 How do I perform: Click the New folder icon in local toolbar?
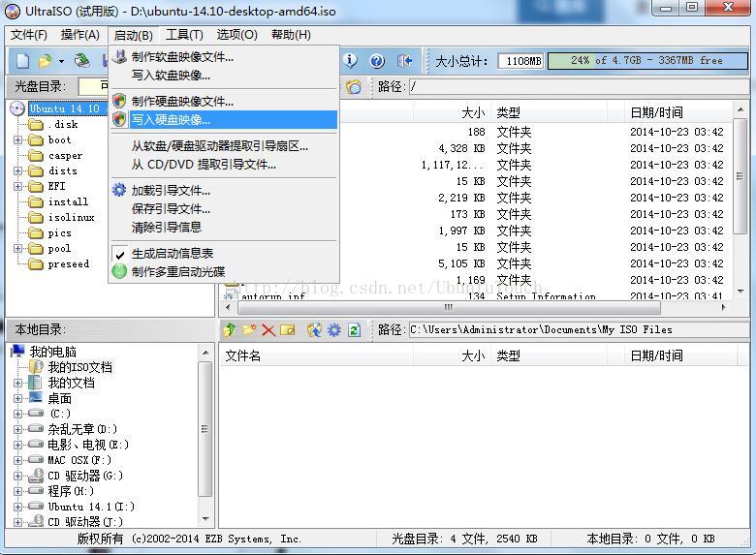tap(249, 330)
